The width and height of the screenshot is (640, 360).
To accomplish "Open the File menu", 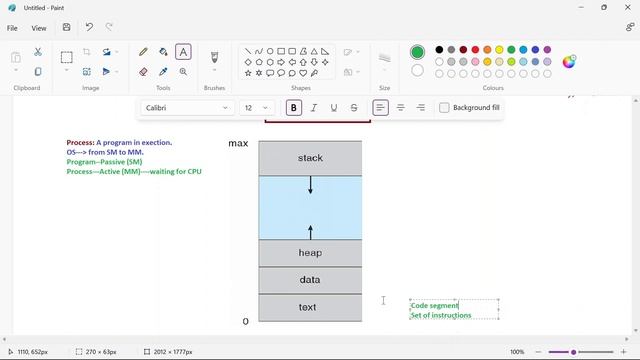I will [x=12, y=28].
